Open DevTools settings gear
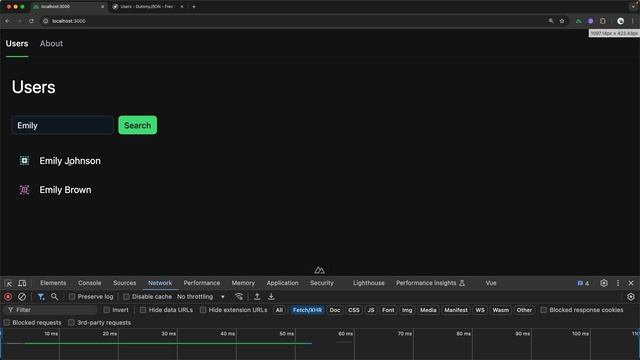640x360 pixels. click(604, 283)
